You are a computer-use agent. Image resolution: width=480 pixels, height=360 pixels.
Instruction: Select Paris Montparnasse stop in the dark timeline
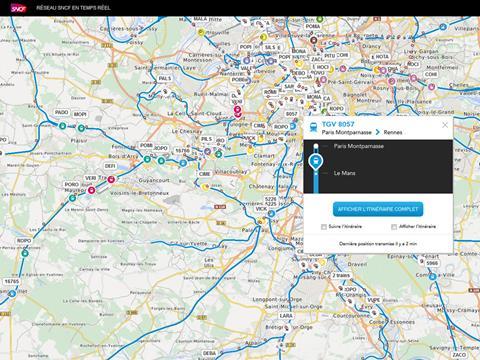point(359,146)
